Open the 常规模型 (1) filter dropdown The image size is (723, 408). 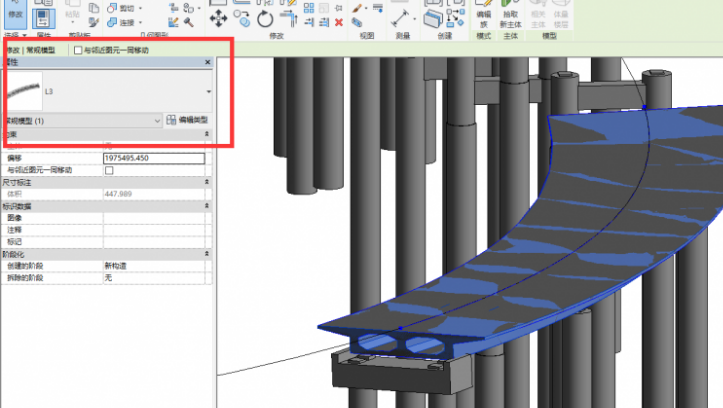(83, 121)
